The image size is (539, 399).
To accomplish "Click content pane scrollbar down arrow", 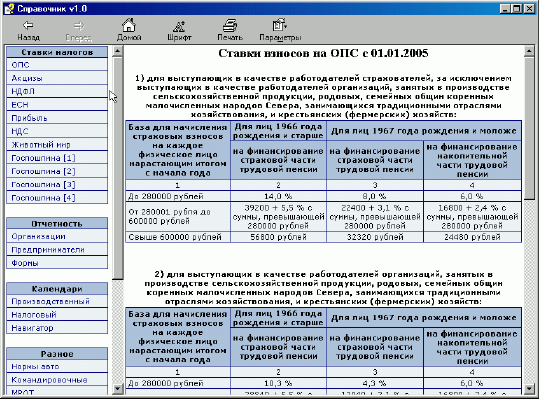I will coord(529,389).
